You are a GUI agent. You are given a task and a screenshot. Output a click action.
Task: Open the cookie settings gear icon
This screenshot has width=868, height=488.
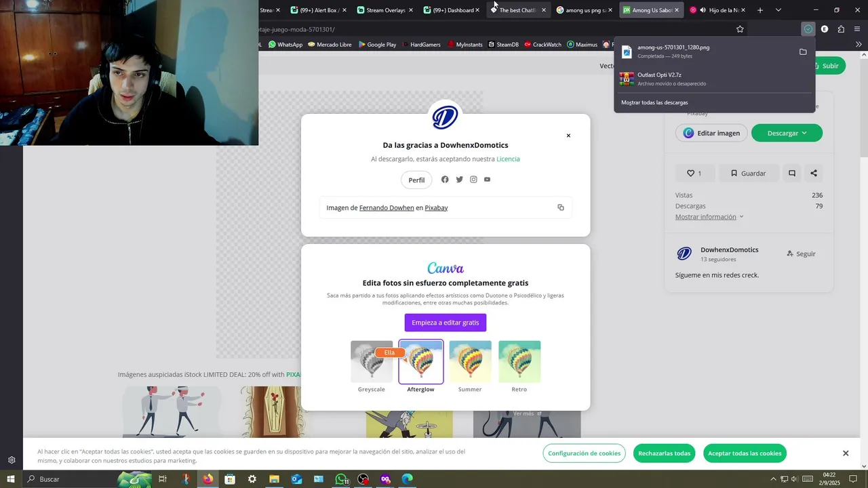click(12, 460)
